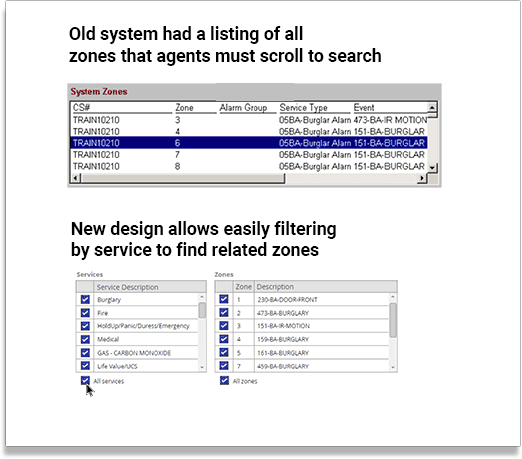Click the Alarm Group column header
522x459 pixels.
pos(248,108)
